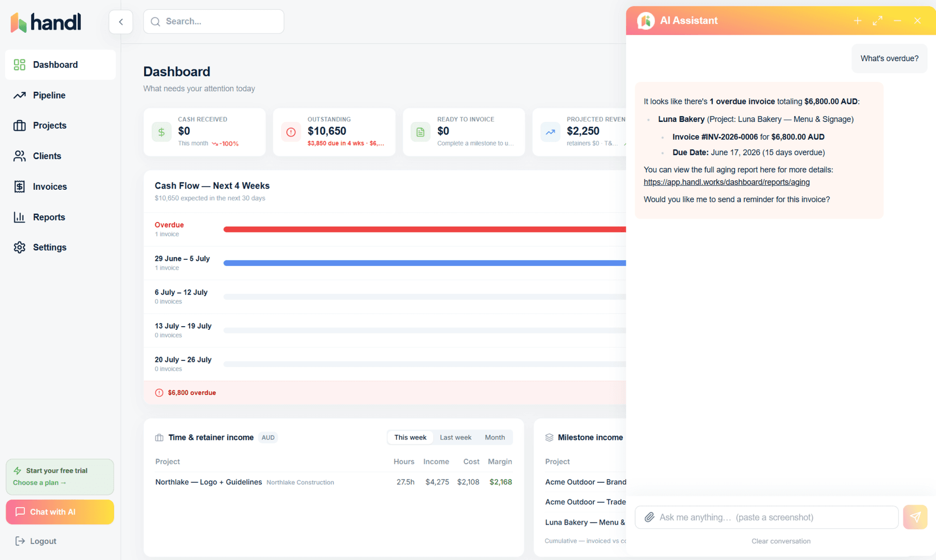936x560 pixels.
Task: Expand the AI Assistant panel
Action: [877, 21]
